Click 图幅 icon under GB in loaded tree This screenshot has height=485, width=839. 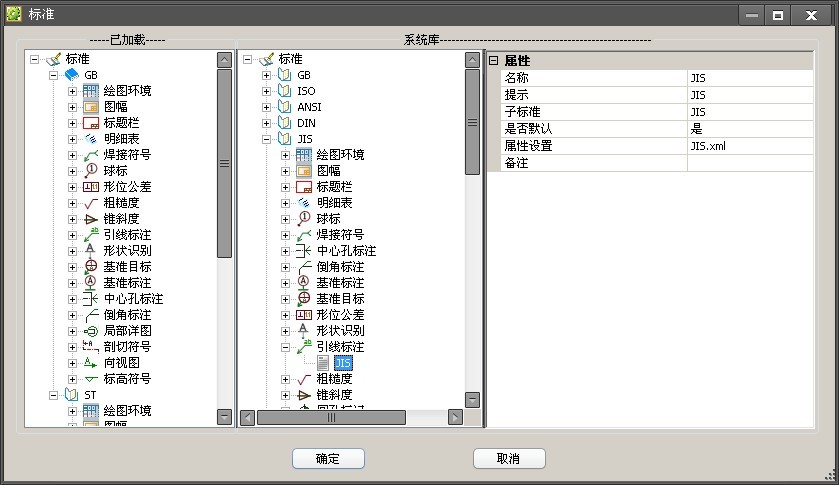90,107
